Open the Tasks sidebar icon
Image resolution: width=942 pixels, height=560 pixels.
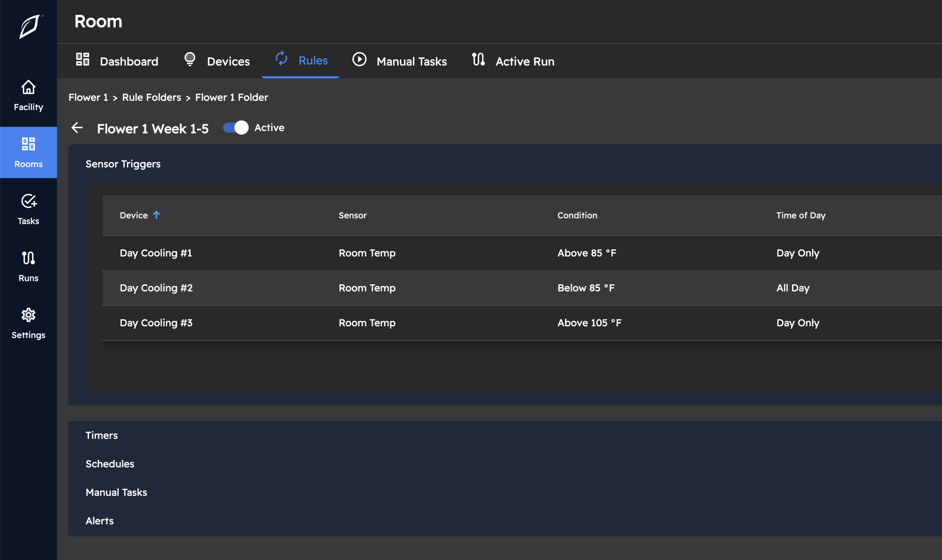point(28,209)
